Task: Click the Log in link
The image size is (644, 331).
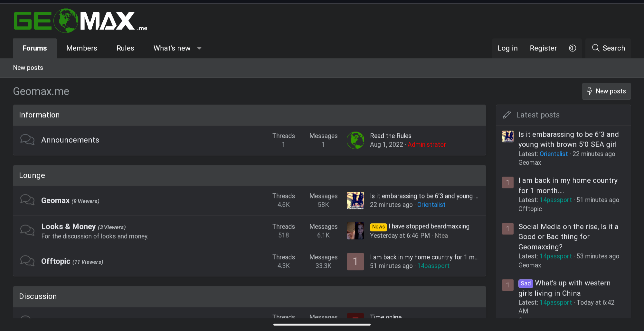Action: pyautogui.click(x=507, y=48)
